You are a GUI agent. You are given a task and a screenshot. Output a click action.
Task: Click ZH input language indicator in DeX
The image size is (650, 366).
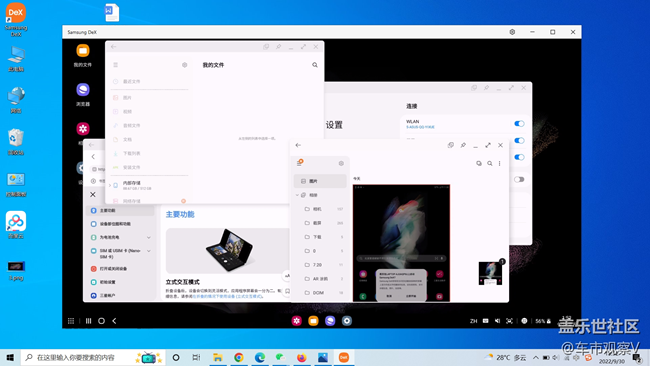tap(473, 321)
